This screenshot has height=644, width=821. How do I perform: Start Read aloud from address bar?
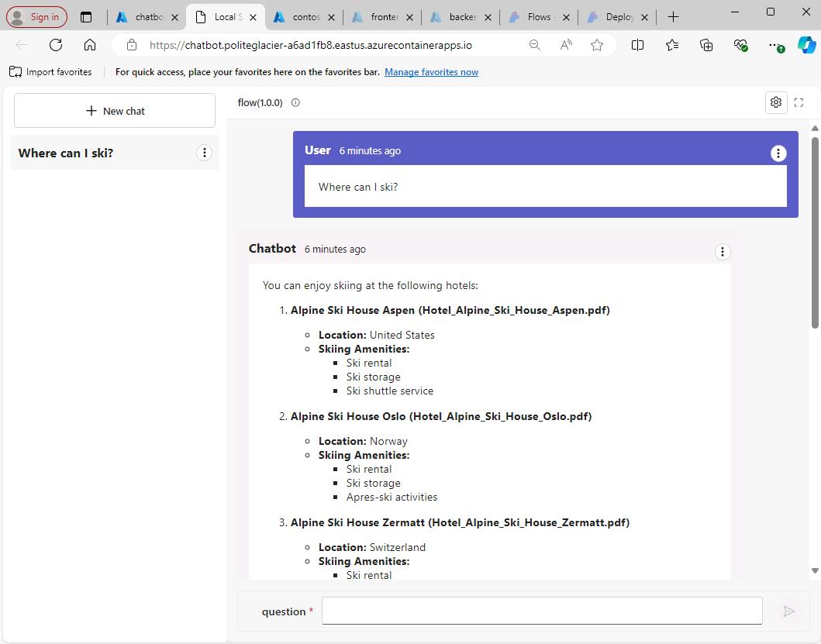point(565,45)
